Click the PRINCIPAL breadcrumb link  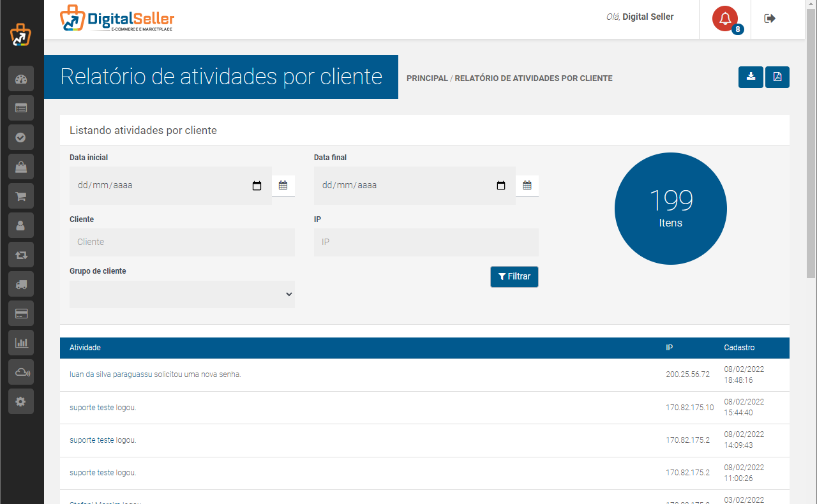[x=427, y=78]
